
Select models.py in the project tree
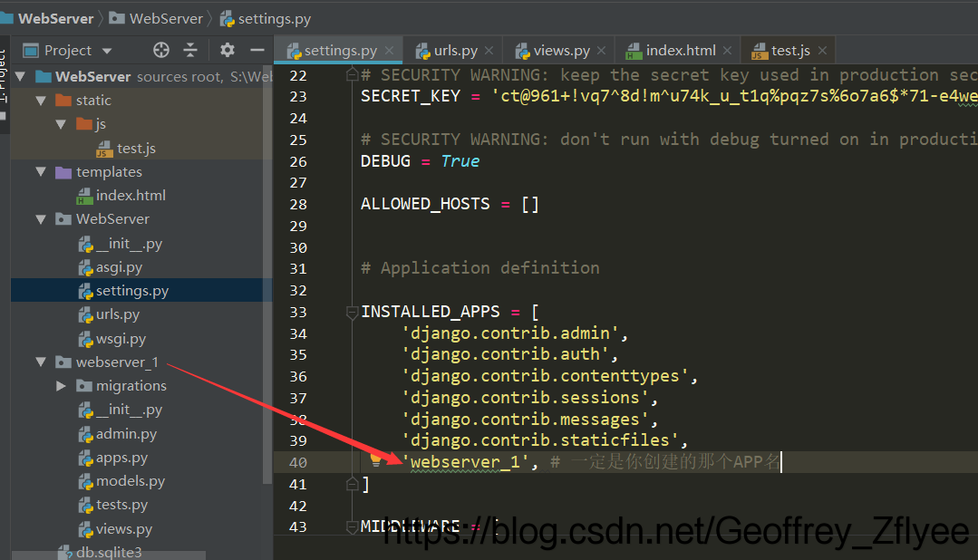click(131, 481)
